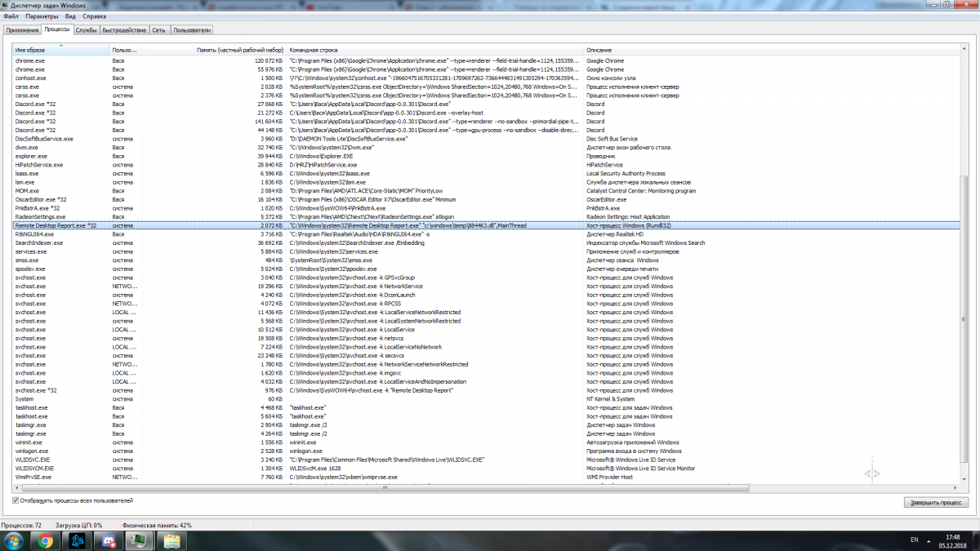The height and width of the screenshot is (551, 980).
Task: Select the services.exe process row
Action: pos(485,251)
